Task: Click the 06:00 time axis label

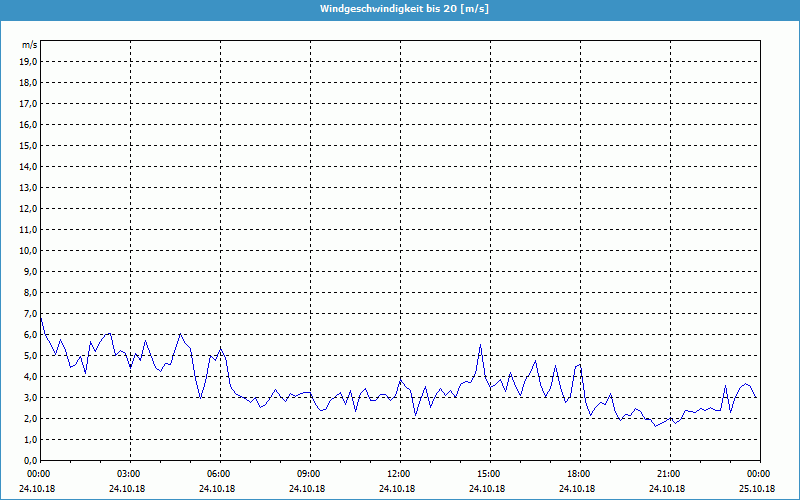Action: [219, 474]
